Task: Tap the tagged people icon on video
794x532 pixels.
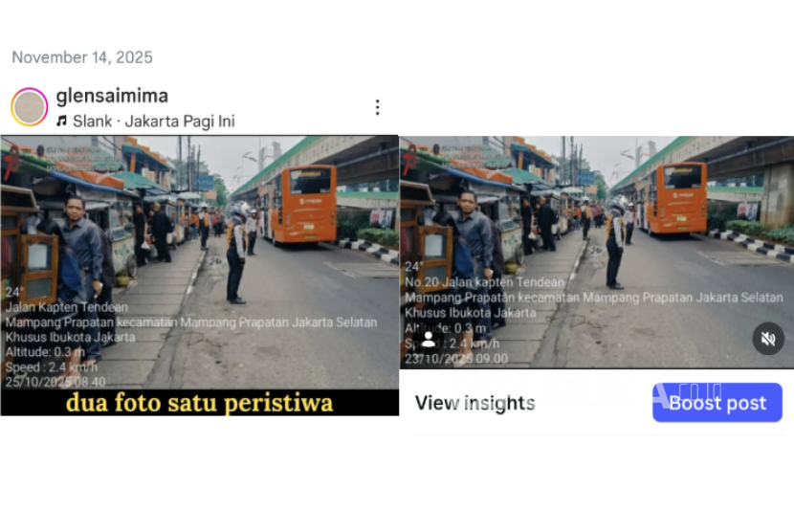Action: (429, 339)
